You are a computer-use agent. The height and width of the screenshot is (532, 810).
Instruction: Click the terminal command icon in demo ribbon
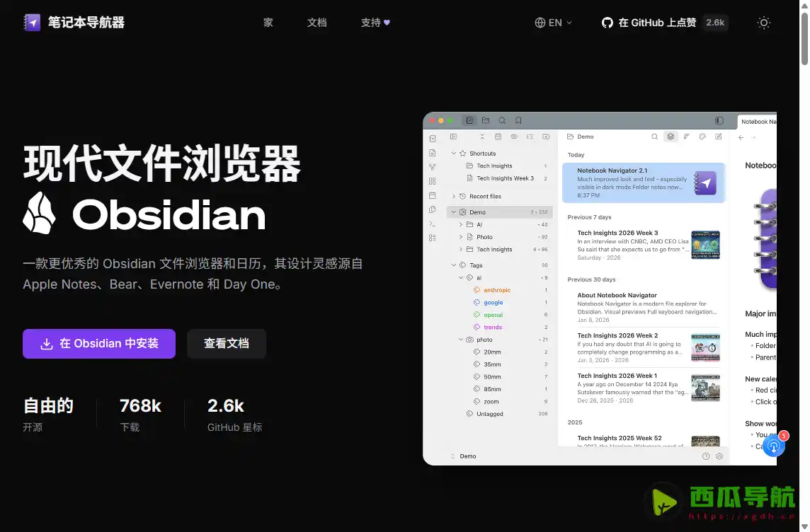pyautogui.click(x=433, y=224)
